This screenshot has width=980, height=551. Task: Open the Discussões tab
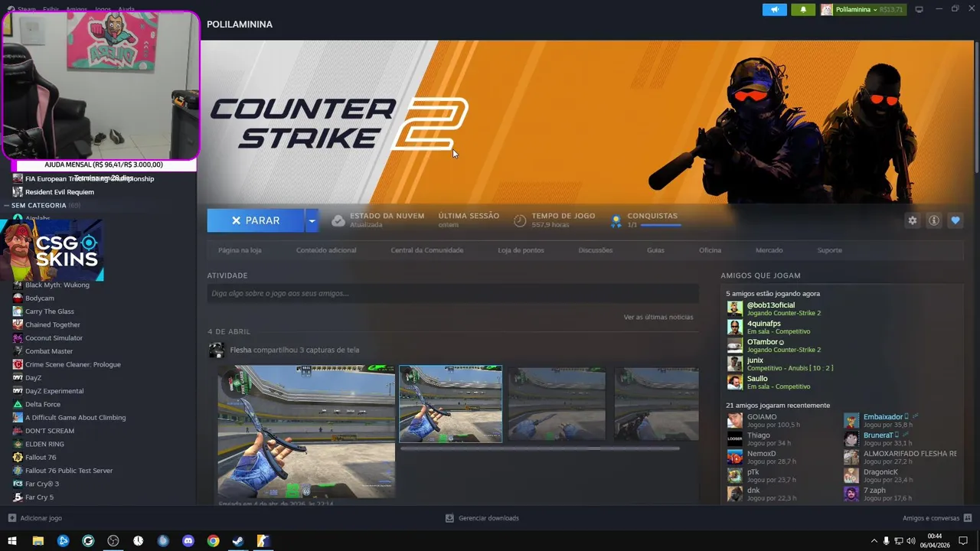click(596, 250)
